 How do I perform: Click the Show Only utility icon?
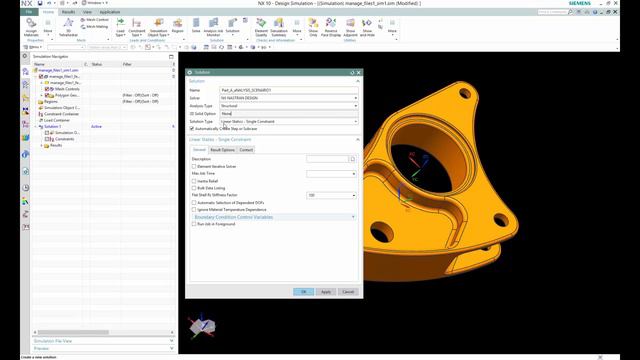point(313,27)
